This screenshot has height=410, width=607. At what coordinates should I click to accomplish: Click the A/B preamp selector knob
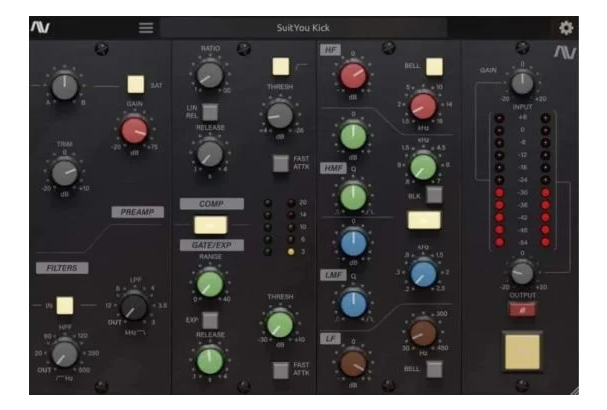(x=65, y=86)
